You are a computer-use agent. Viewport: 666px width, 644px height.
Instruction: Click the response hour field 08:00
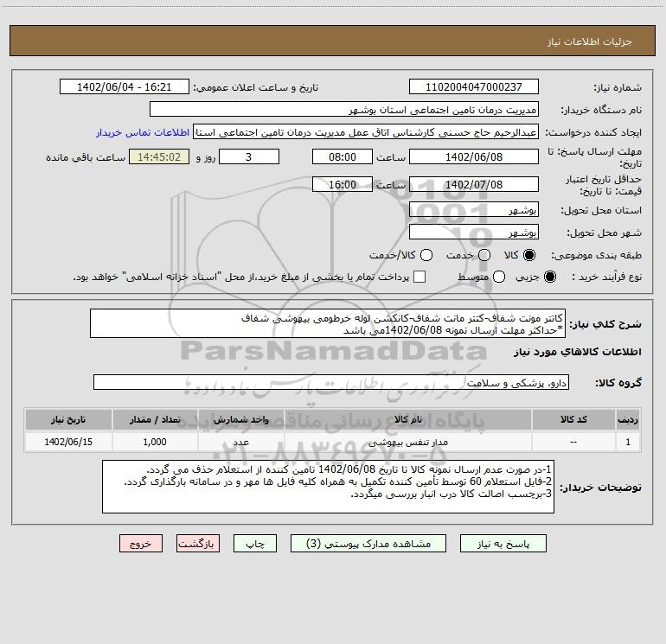[x=343, y=156]
